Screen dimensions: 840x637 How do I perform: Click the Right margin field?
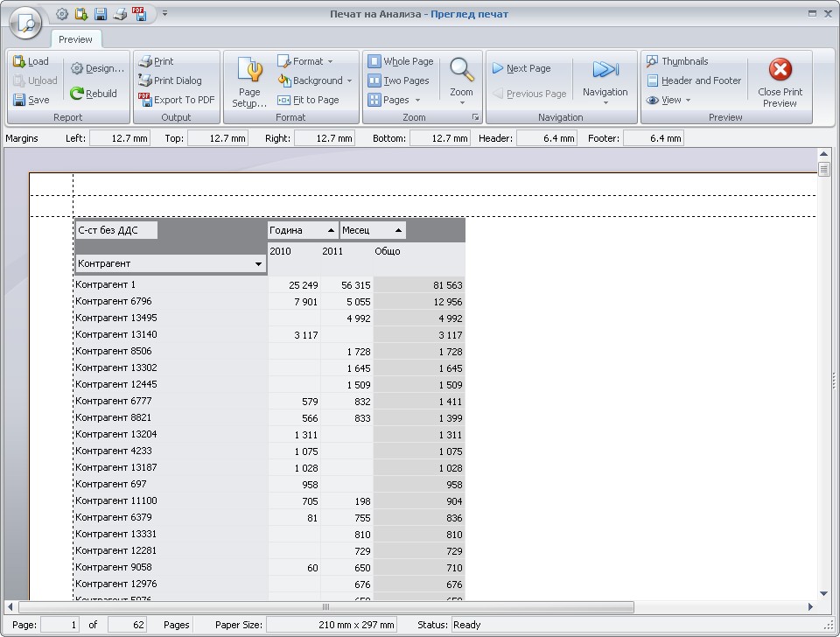[325, 138]
